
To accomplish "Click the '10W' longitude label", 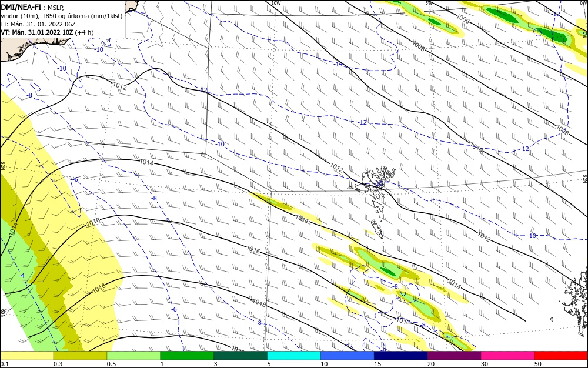I will coord(276,3).
